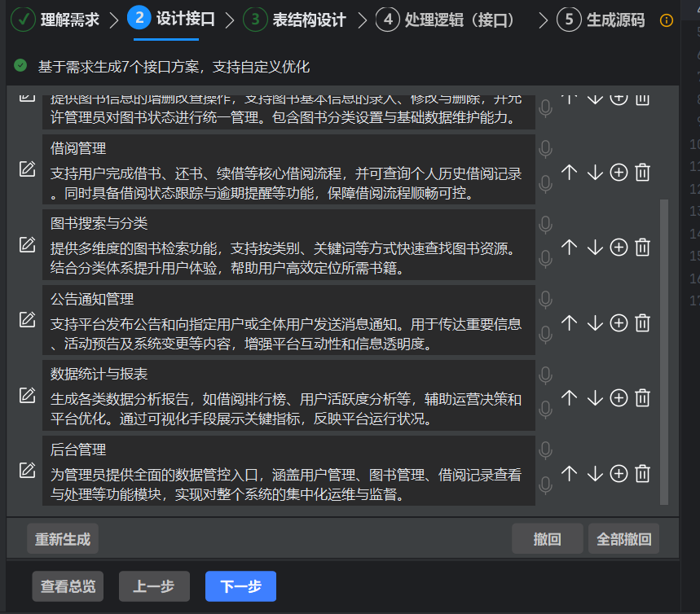
Task: Add a new module after 后台管理
Action: pos(619,472)
